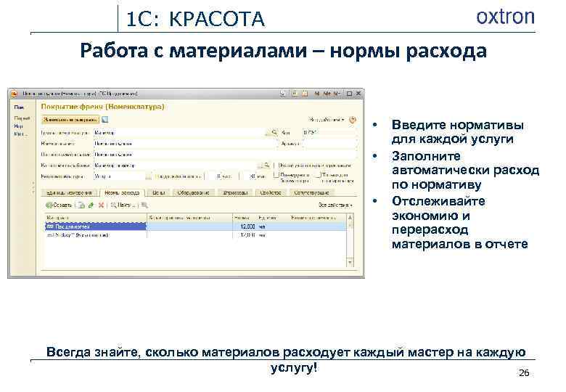
Task: Click the table scrollbar up arrow
Action: 350,217
